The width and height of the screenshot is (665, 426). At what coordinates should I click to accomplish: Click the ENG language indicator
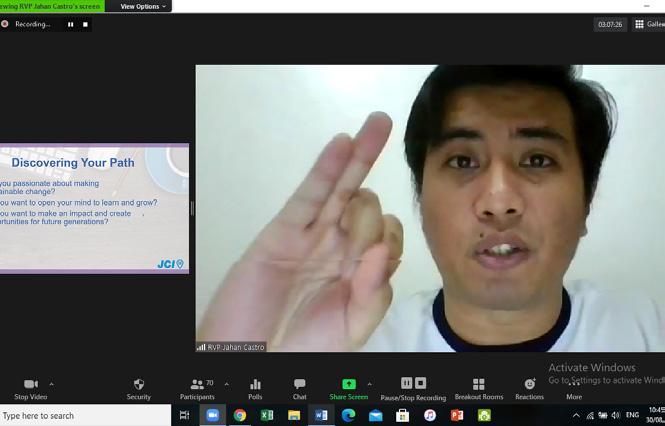(632, 415)
